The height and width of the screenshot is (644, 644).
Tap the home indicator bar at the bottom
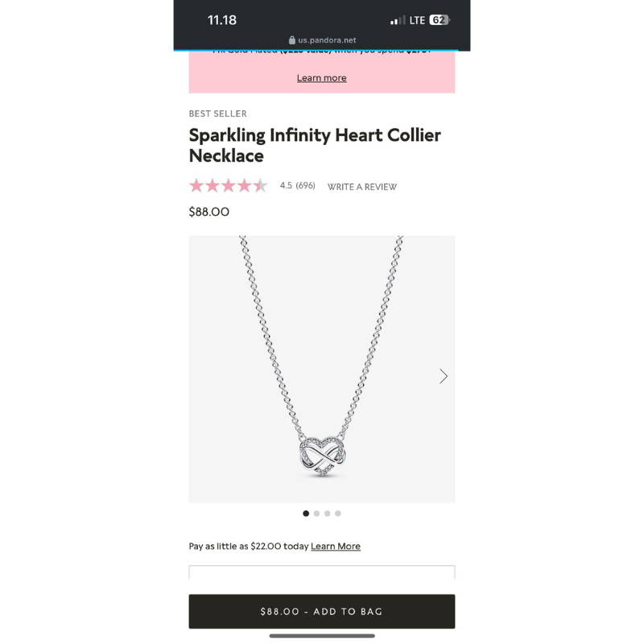click(x=321, y=636)
